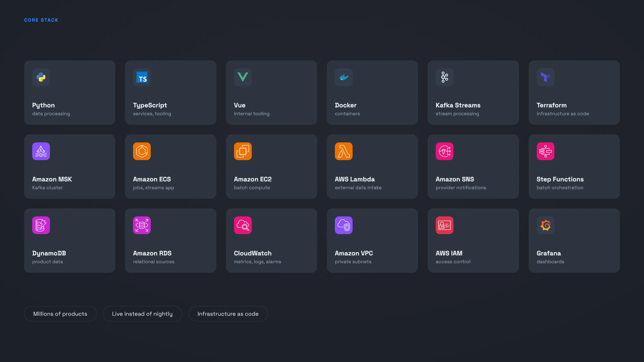Click the "AWS IAM" card title
This screenshot has height=362, width=644.
(449, 253)
